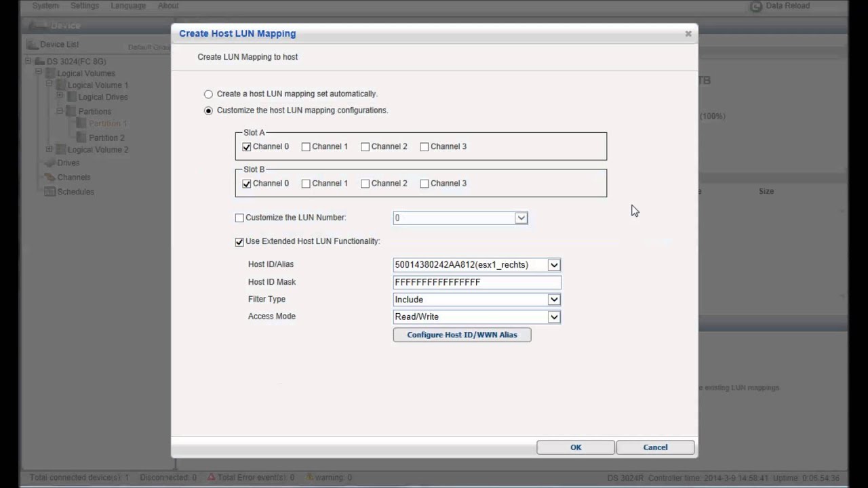The image size is (868, 488).
Task: Collapse the Partitions tree node
Action: pyautogui.click(x=60, y=110)
